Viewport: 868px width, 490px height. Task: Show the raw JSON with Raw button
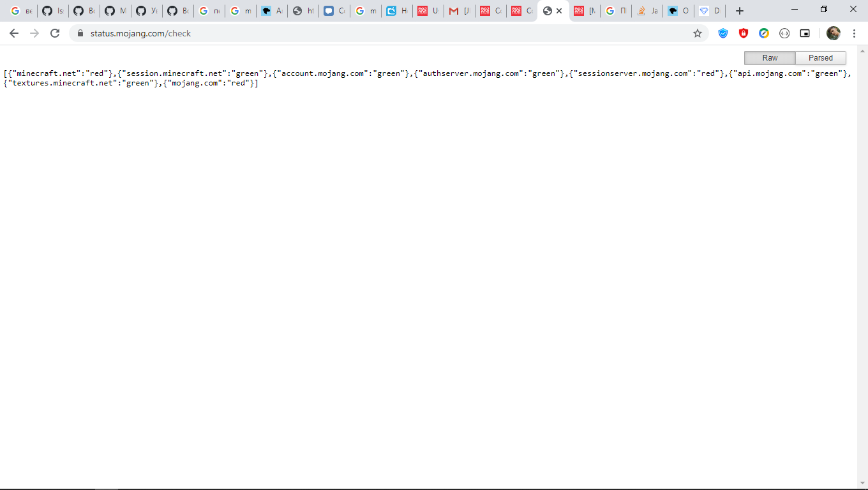770,58
